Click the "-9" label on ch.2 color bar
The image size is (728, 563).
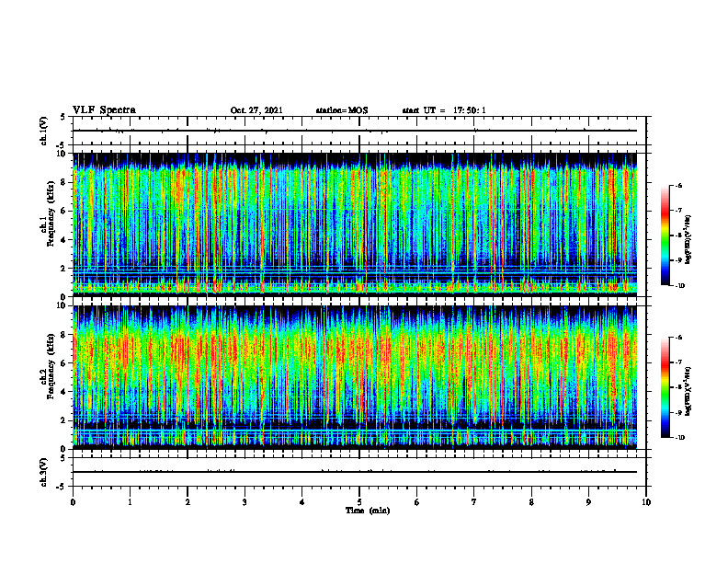[678, 412]
